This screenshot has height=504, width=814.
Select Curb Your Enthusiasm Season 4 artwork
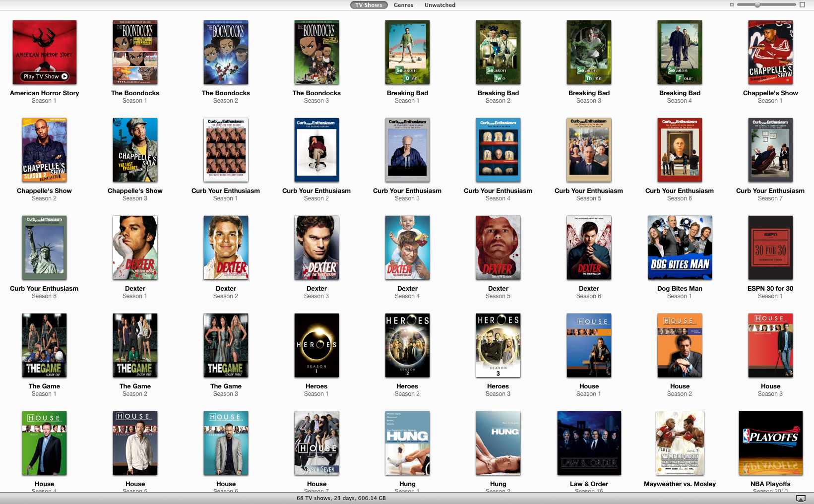coord(498,150)
